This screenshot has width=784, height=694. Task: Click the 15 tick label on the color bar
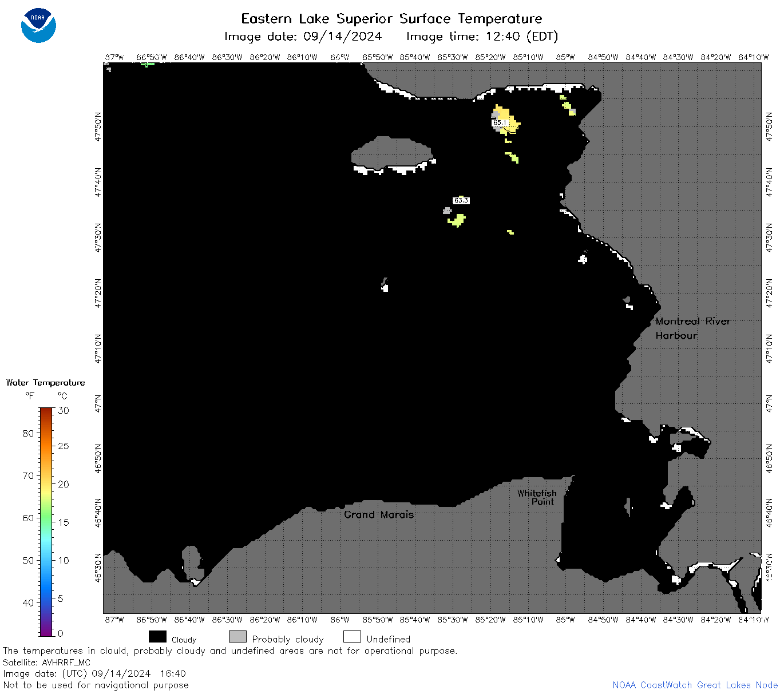coord(64,522)
